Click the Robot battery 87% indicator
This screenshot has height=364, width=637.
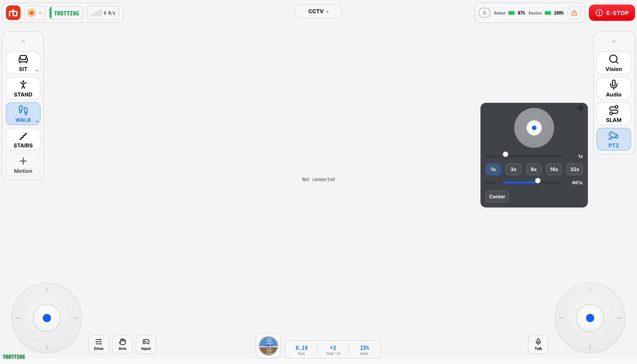[x=510, y=13]
